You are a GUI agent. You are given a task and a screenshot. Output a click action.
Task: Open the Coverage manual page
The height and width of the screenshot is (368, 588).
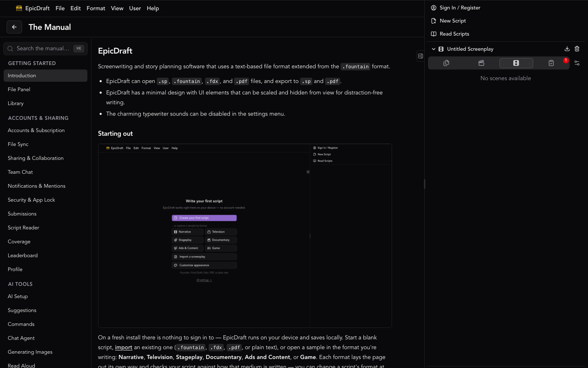(x=45, y=242)
